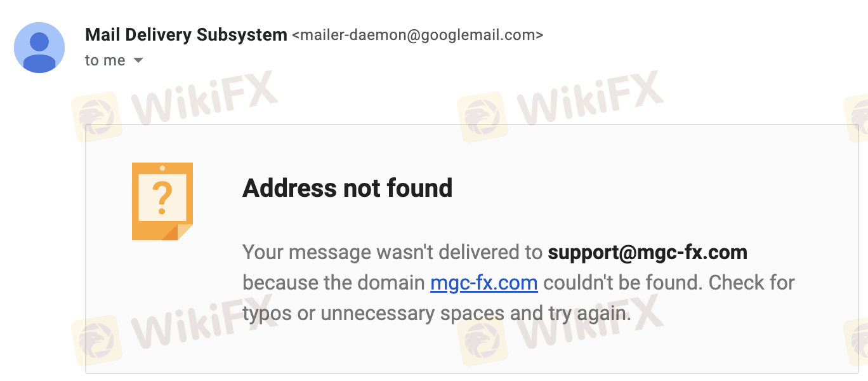The height and width of the screenshot is (381, 868).
Task: Select the Mail Delivery Subsystem sender name
Action: point(186,34)
